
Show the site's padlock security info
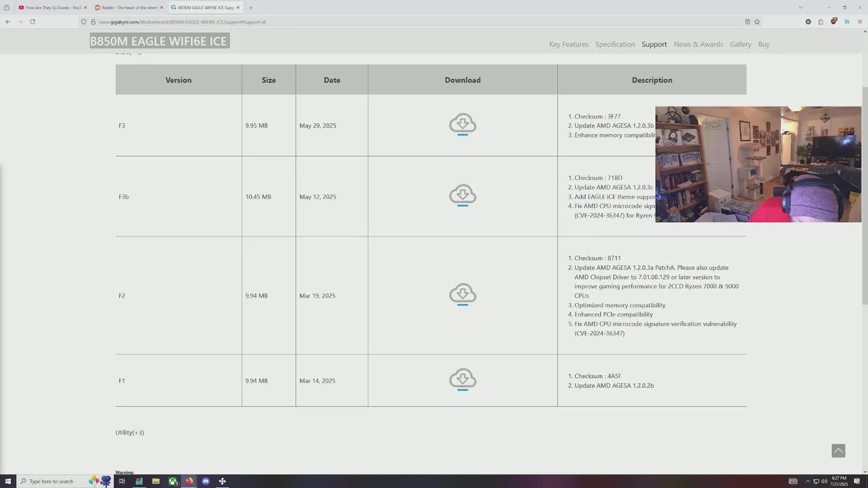click(x=94, y=22)
